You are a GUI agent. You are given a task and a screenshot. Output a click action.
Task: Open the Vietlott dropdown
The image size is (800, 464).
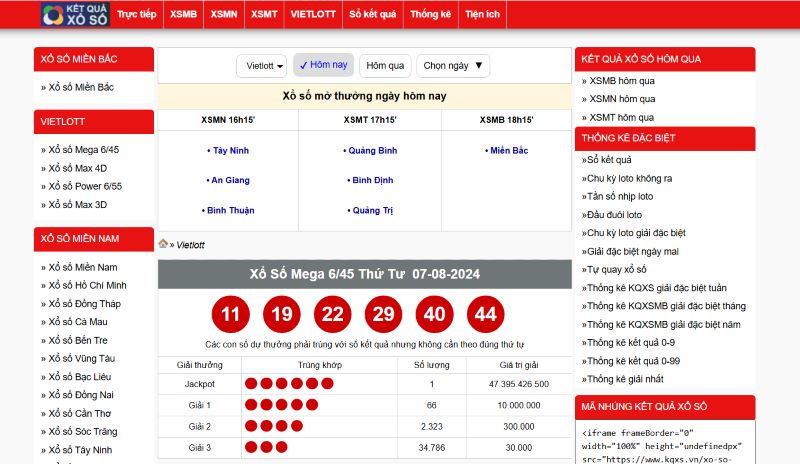262,66
